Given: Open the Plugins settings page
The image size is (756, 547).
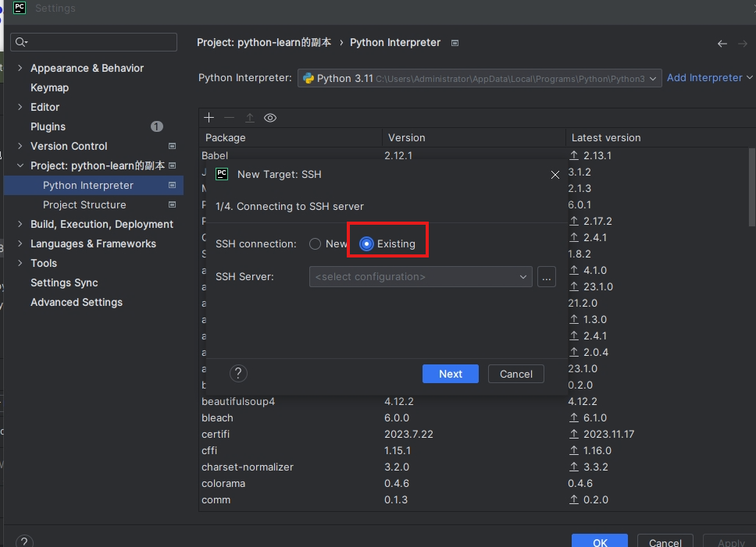Looking at the screenshot, I should point(48,126).
